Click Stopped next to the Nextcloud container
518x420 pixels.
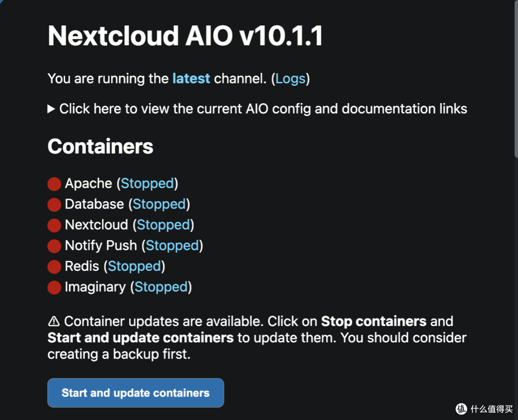pyautogui.click(x=163, y=225)
